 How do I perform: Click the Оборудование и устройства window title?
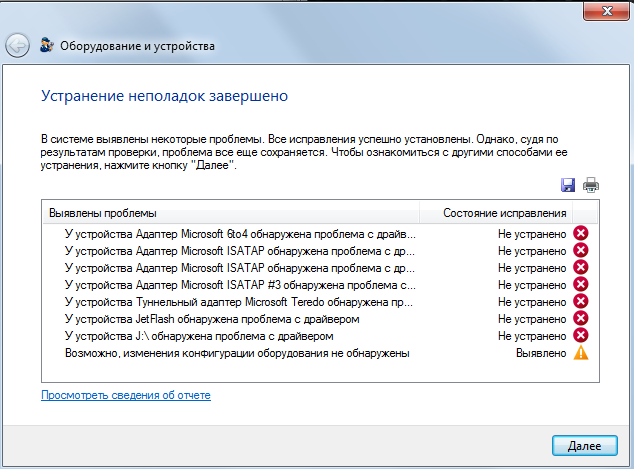tap(137, 46)
